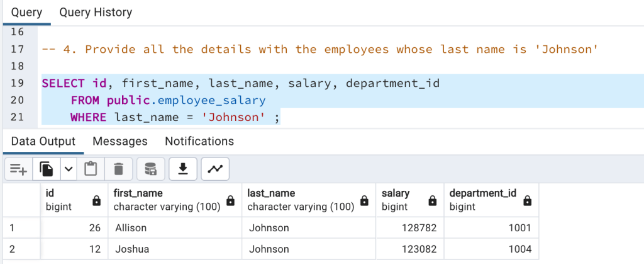Click the Delete row trash icon
The width and height of the screenshot is (644, 264).
pos(118,169)
